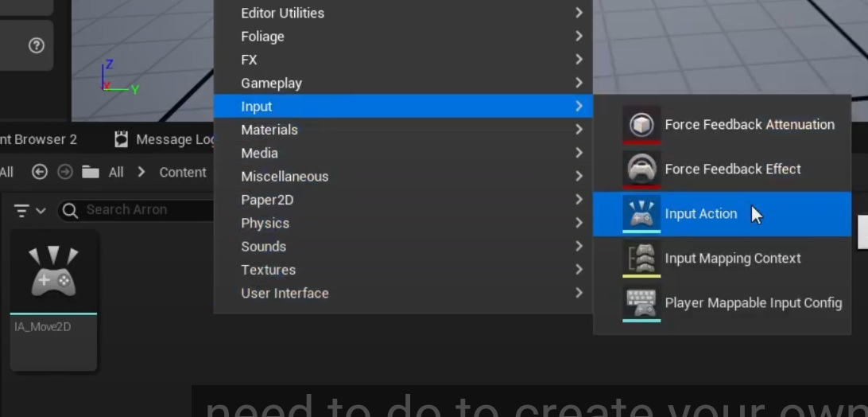This screenshot has height=417, width=868.
Task: Expand arrow next to Gameplay
Action: (579, 83)
